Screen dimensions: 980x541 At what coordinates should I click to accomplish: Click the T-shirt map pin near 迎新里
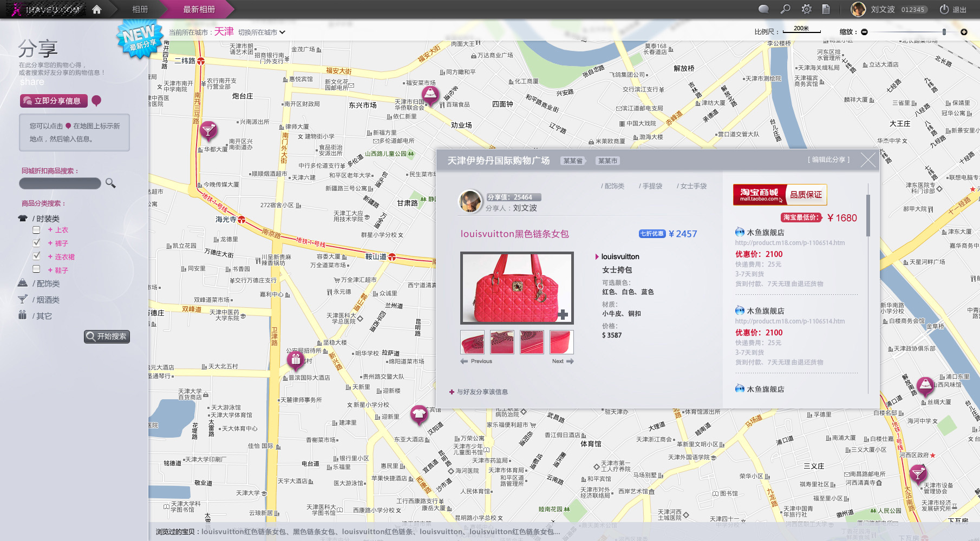click(x=419, y=415)
